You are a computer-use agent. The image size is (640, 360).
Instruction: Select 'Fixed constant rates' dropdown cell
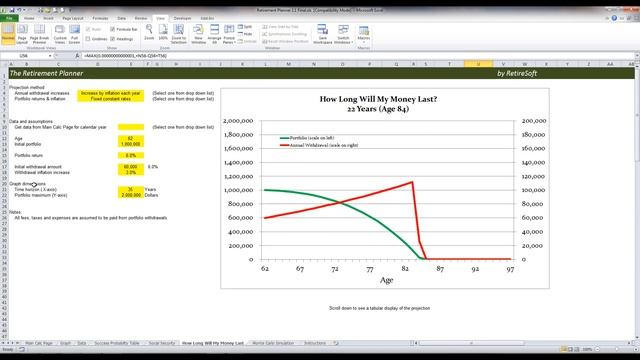(x=111, y=99)
